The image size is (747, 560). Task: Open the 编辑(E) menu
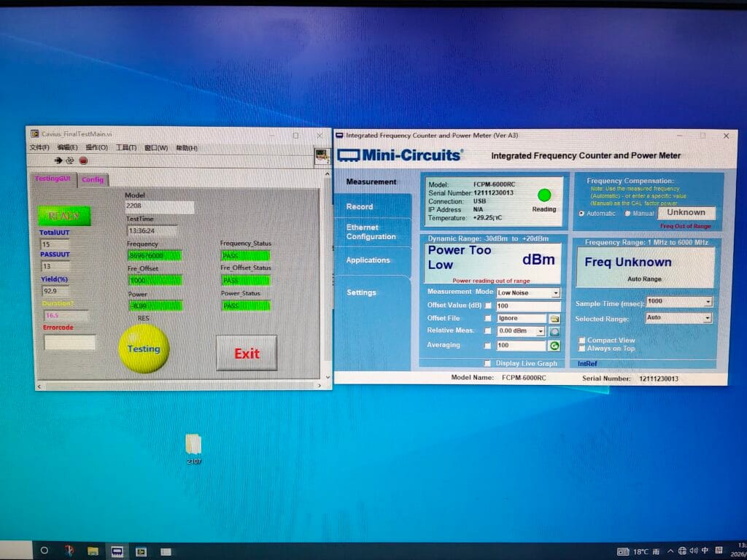coord(67,147)
